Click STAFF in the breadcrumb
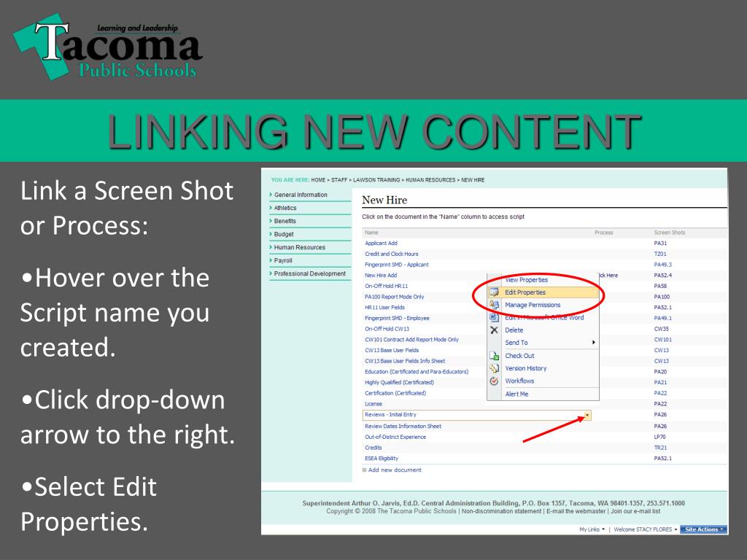This screenshot has width=747, height=560. [339, 180]
